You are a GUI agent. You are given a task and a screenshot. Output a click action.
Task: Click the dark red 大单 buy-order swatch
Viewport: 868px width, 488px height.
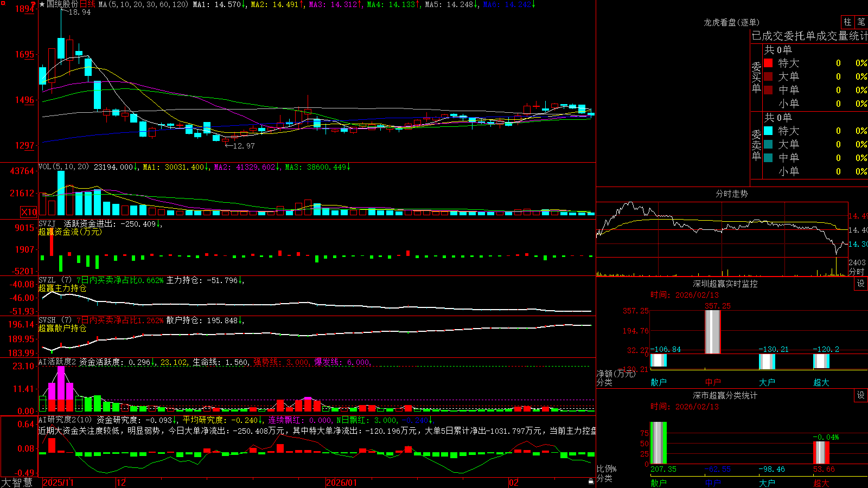pyautogui.click(x=768, y=76)
